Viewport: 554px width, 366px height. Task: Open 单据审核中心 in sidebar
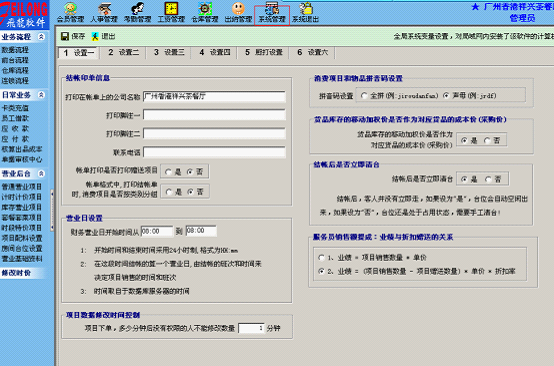22,159
